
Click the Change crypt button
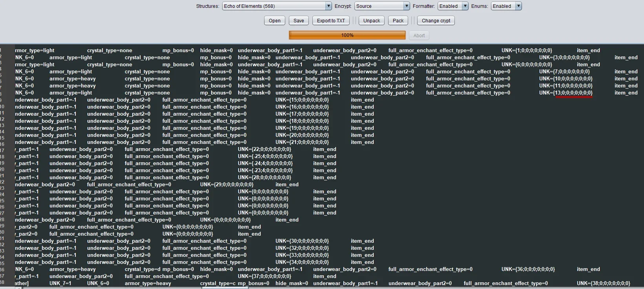[x=436, y=21]
